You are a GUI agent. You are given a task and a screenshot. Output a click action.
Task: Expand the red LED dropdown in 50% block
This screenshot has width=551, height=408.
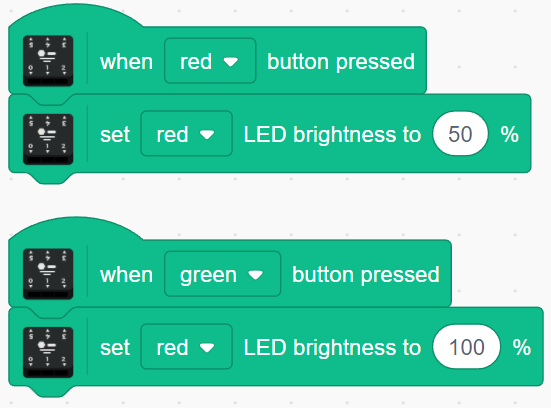[186, 134]
